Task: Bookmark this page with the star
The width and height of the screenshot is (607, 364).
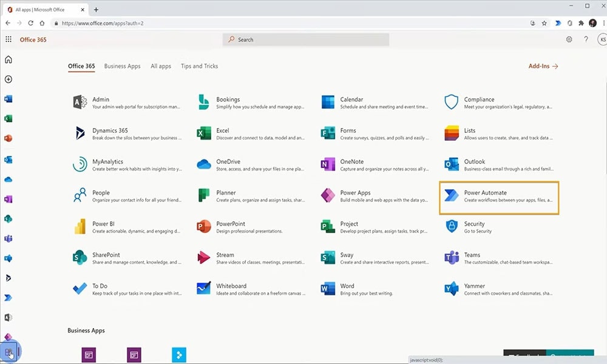Action: pos(544,23)
